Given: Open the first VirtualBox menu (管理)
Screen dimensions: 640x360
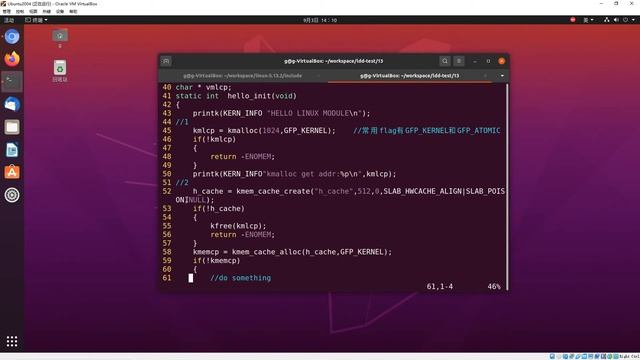Looking at the screenshot, I should (x=7, y=11).
